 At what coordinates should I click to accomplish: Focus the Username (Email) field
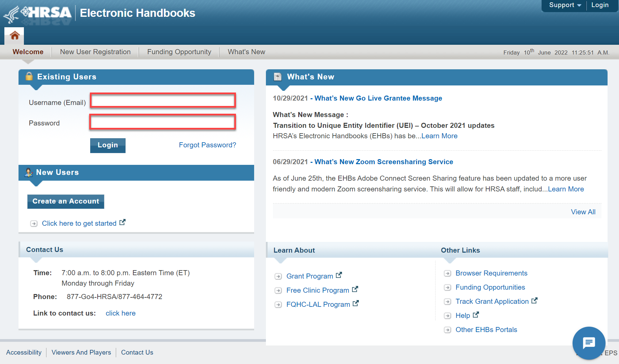point(163,100)
